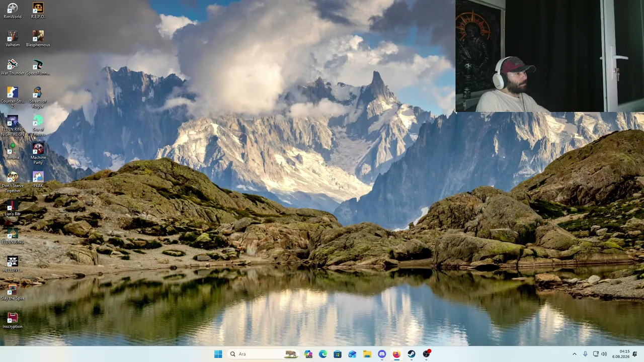Click the microphone tray icon
This screenshot has width=644, height=362.
pyautogui.click(x=585, y=354)
